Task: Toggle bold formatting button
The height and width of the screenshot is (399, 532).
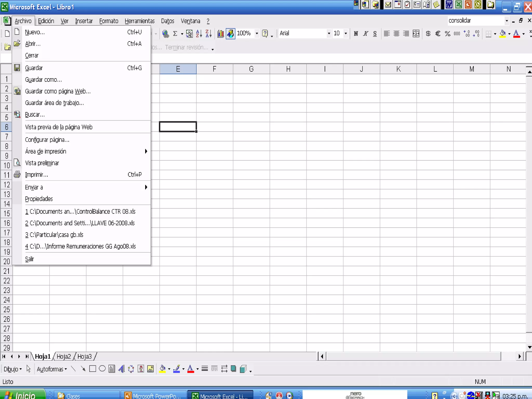Action: (x=356, y=34)
